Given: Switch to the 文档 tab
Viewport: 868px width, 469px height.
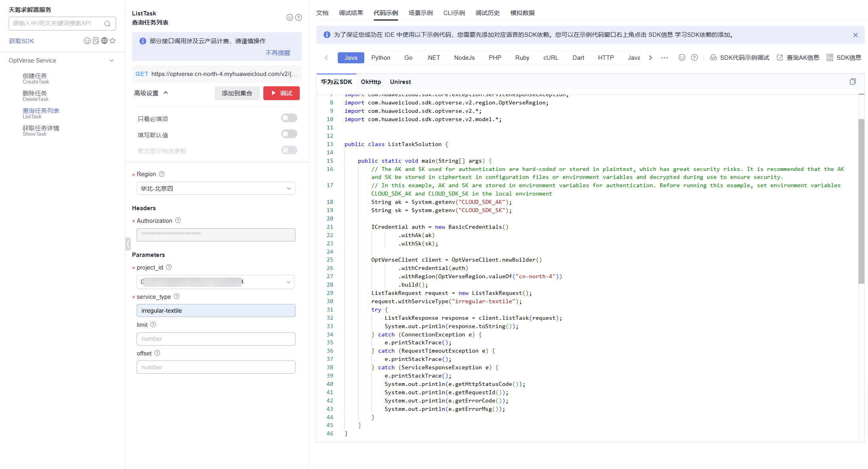Looking at the screenshot, I should point(322,13).
